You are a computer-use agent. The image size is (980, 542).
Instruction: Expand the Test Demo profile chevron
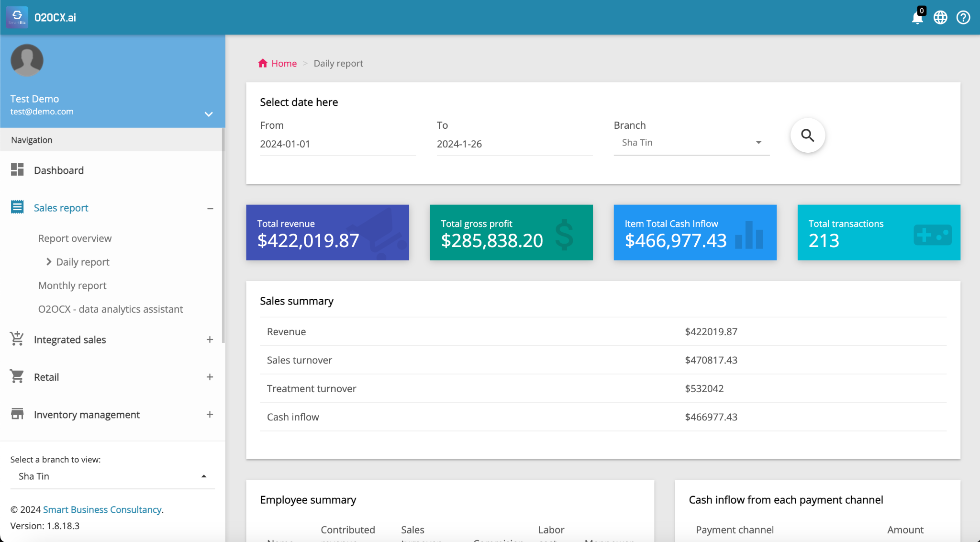point(208,114)
